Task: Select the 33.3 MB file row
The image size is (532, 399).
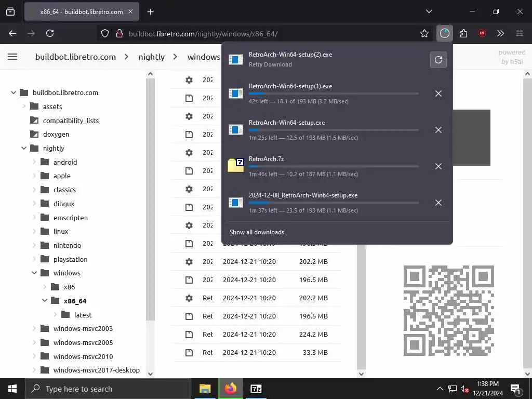Action: click(256, 353)
